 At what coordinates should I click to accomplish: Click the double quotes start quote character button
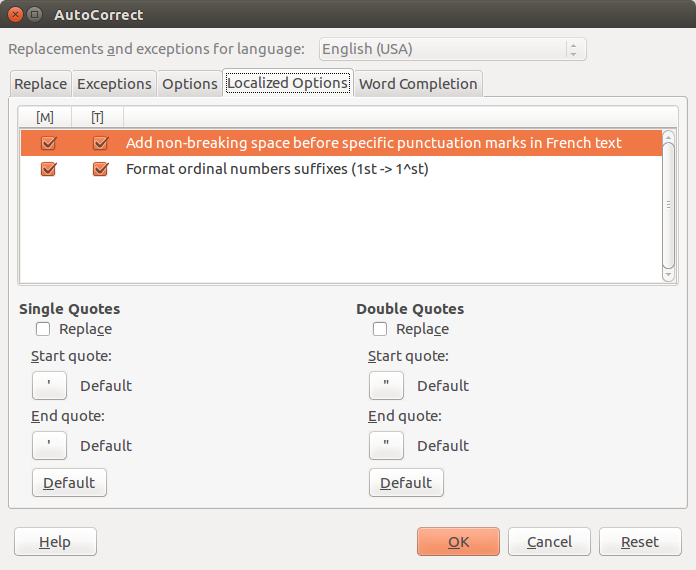click(x=386, y=386)
